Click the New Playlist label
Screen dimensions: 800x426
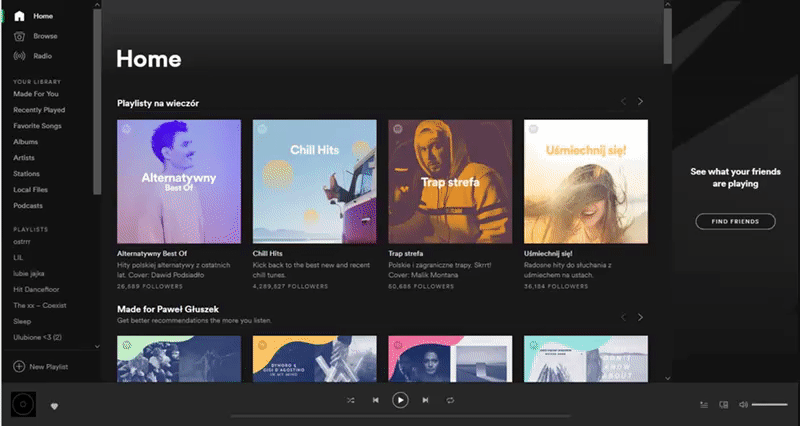(x=48, y=366)
